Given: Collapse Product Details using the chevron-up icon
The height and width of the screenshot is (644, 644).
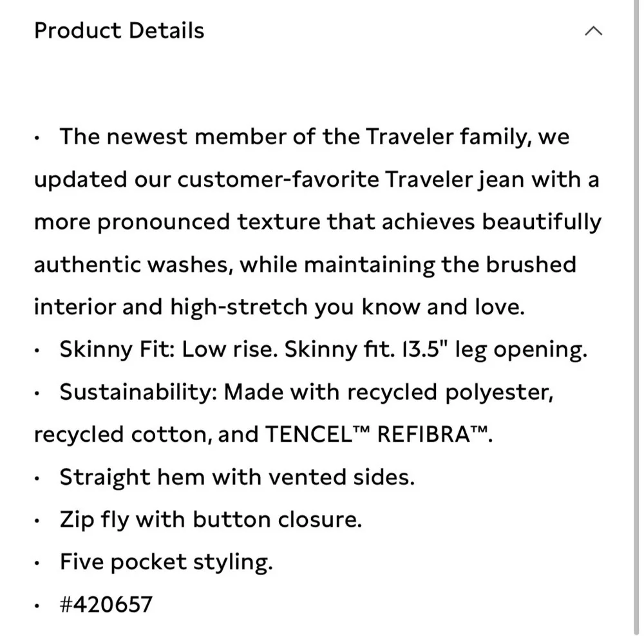Looking at the screenshot, I should [593, 31].
